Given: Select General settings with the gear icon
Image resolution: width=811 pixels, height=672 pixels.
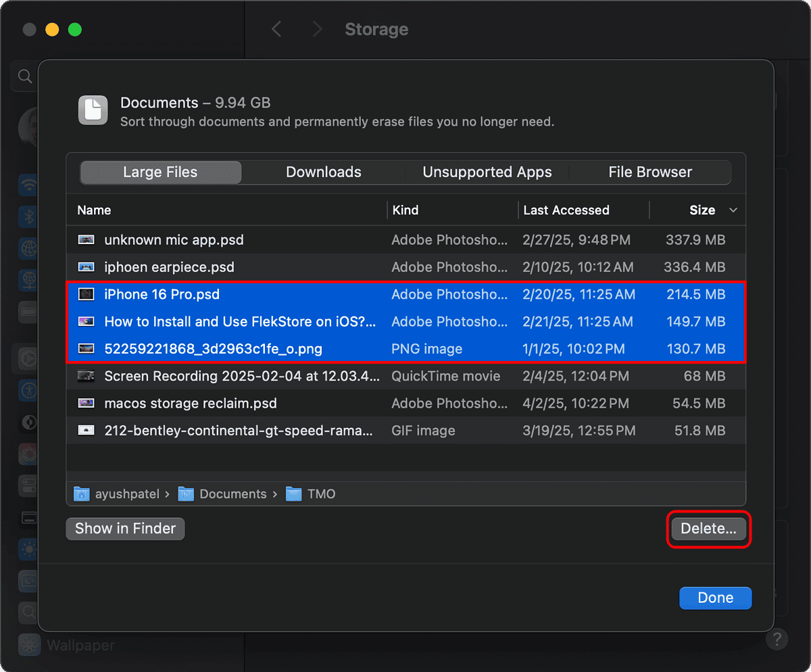Looking at the screenshot, I should (28, 359).
